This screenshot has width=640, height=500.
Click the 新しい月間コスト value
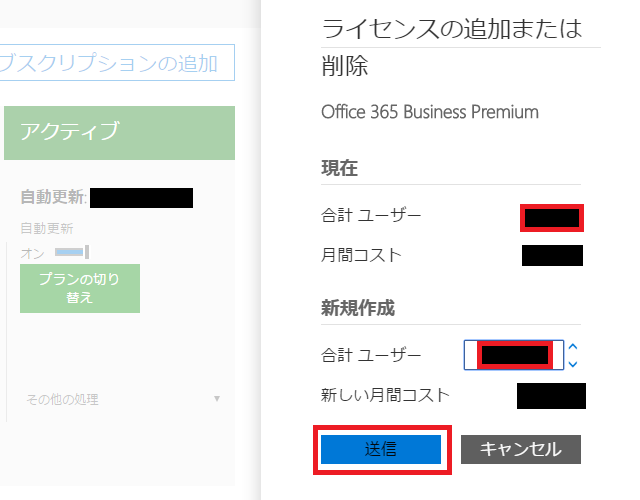(551, 395)
